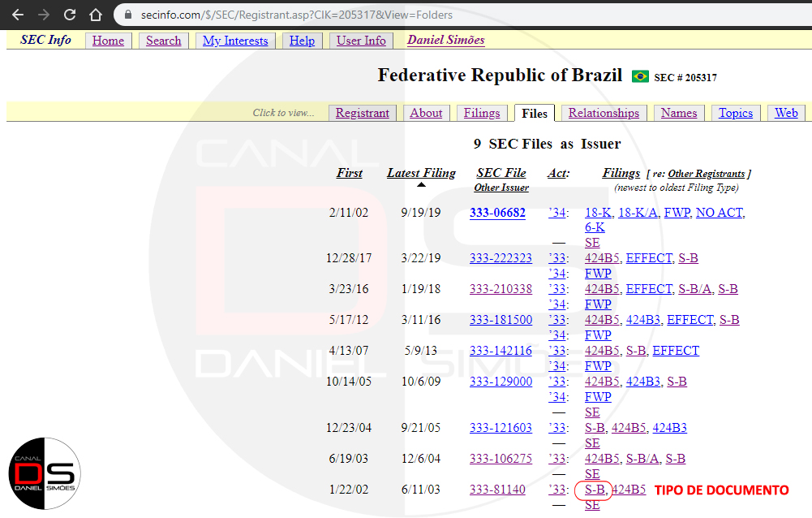Open S-B/A link in the 333-210338 row
812x518 pixels.
695,289
